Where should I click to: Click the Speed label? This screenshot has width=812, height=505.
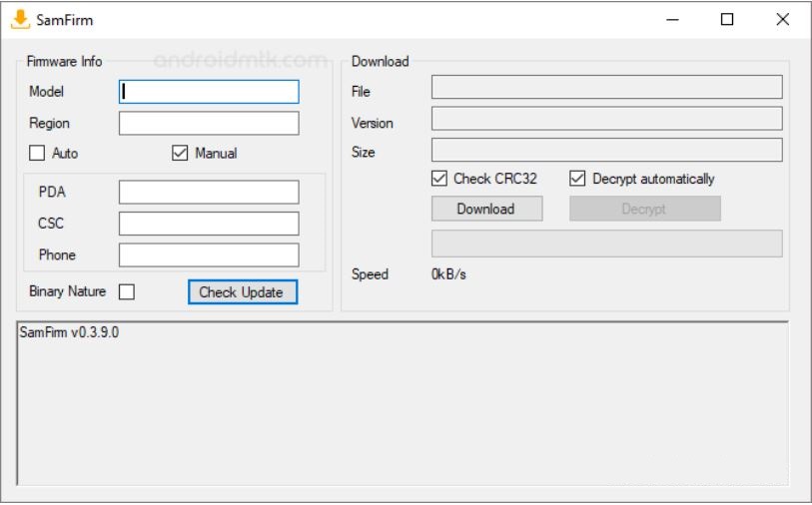point(370,274)
